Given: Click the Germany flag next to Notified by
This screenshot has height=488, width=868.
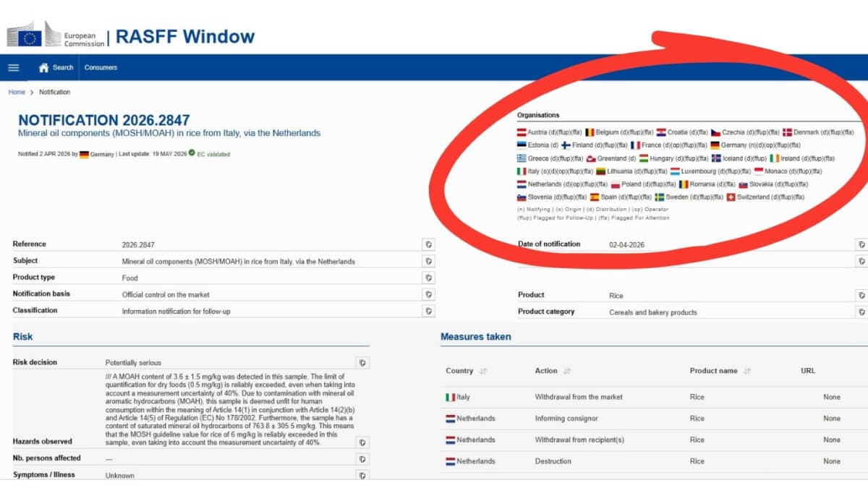Looking at the screenshot, I should [x=84, y=154].
